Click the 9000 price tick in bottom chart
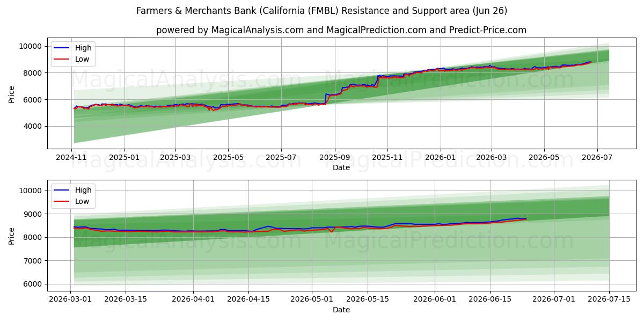The width and height of the screenshot is (644, 322). pyautogui.click(x=33, y=214)
